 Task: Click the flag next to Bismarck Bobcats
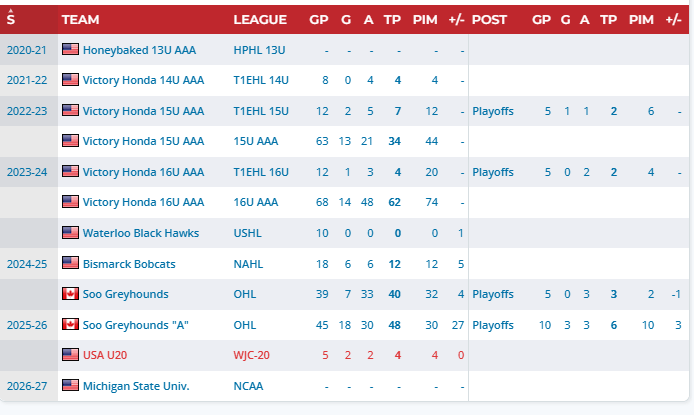[70, 263]
